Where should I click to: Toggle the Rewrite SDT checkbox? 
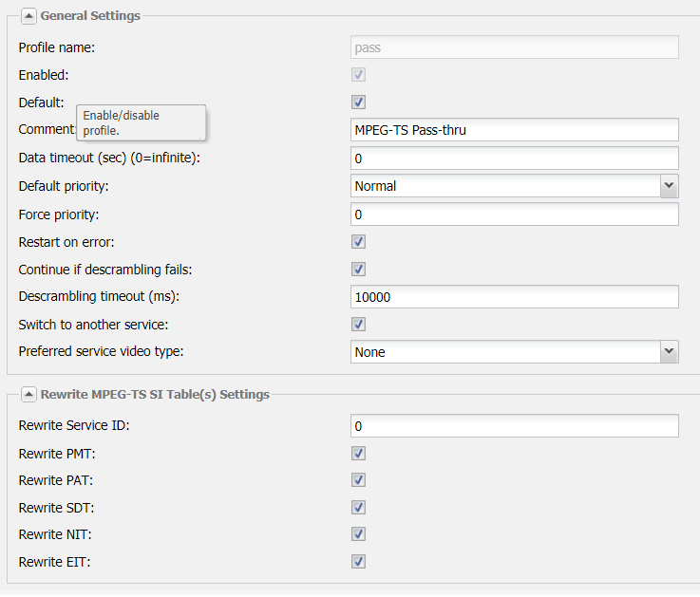click(358, 508)
